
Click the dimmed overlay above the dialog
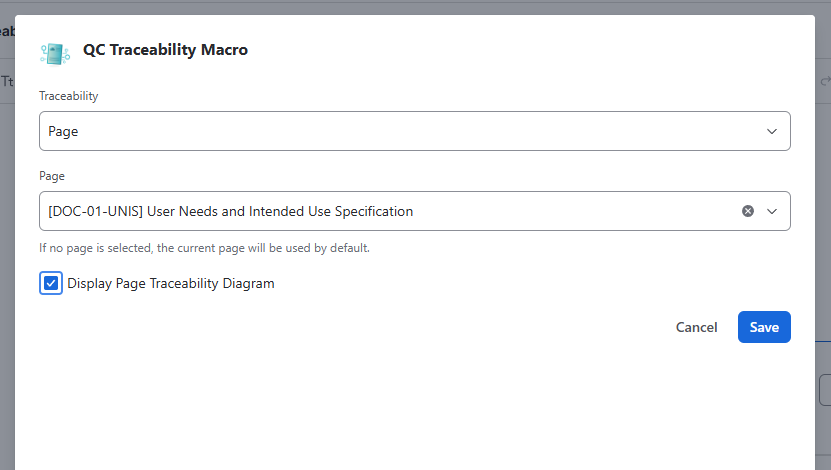point(416,7)
